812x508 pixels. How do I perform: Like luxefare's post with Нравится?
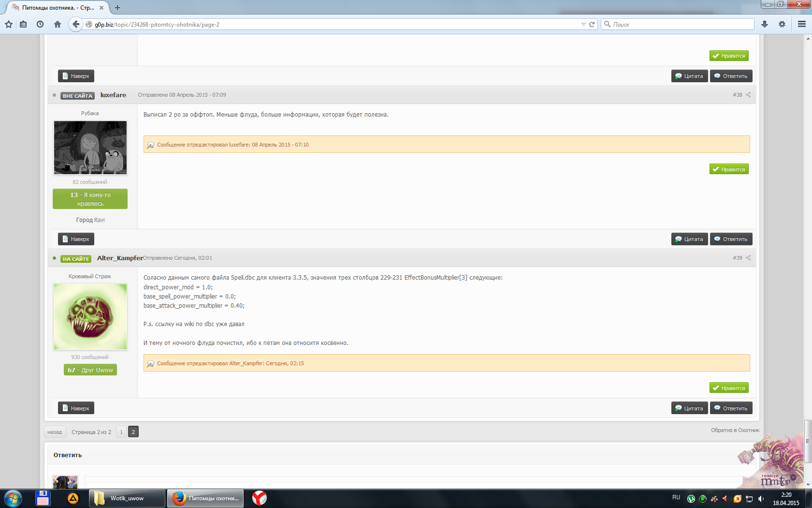click(x=729, y=169)
